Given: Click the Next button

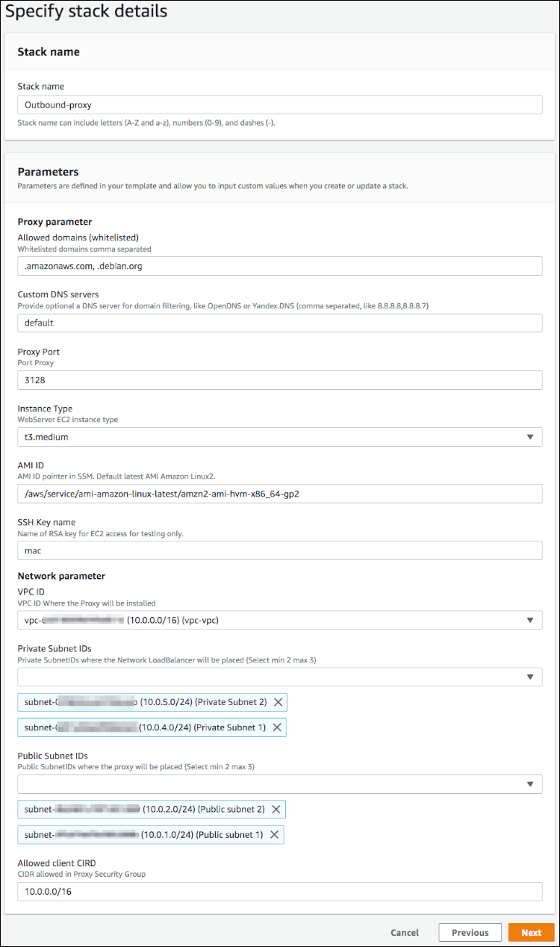Looking at the screenshot, I should 531,932.
